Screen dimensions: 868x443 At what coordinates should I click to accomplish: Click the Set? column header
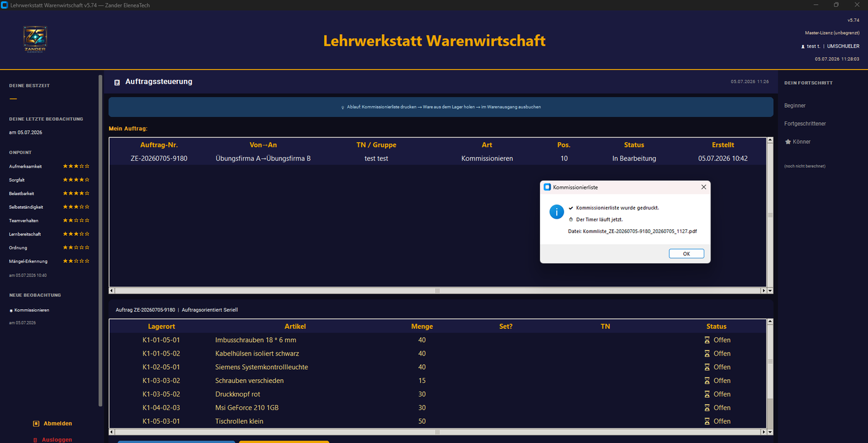click(x=506, y=327)
